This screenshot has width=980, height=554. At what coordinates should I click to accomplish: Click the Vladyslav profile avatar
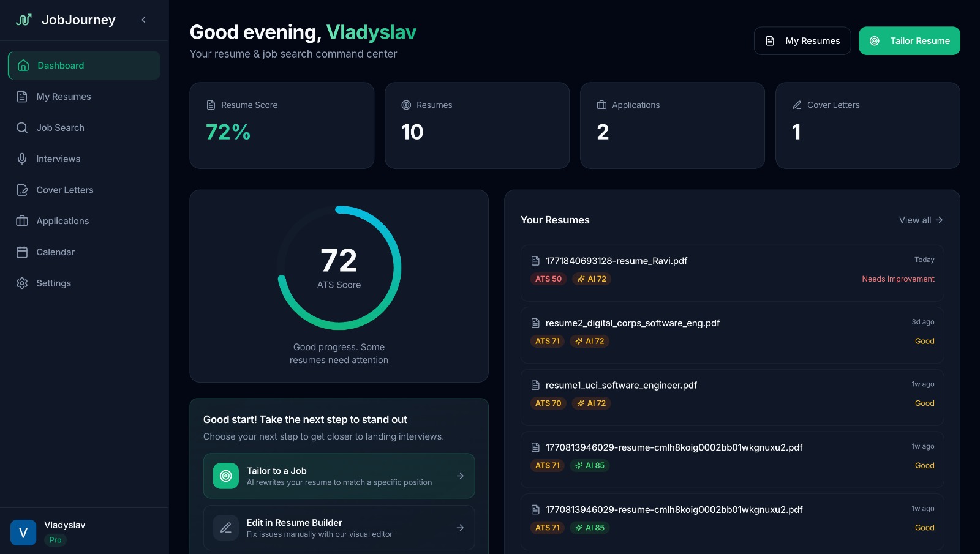point(23,533)
